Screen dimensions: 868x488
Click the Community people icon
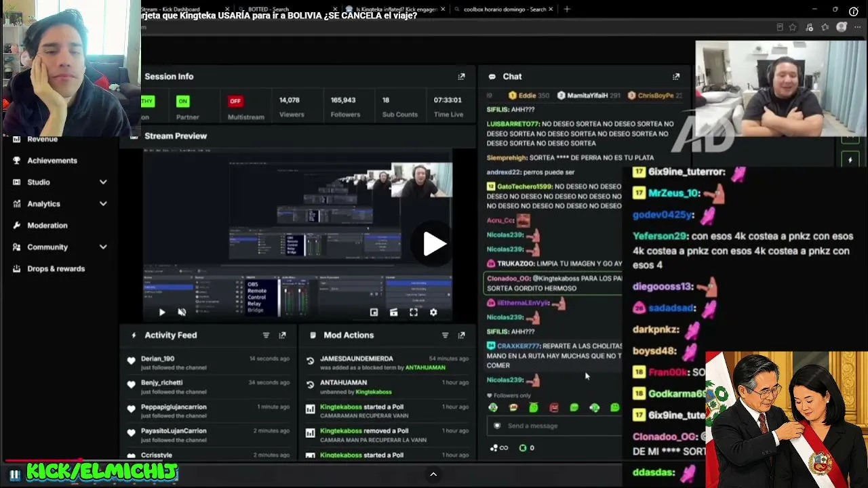(17, 247)
